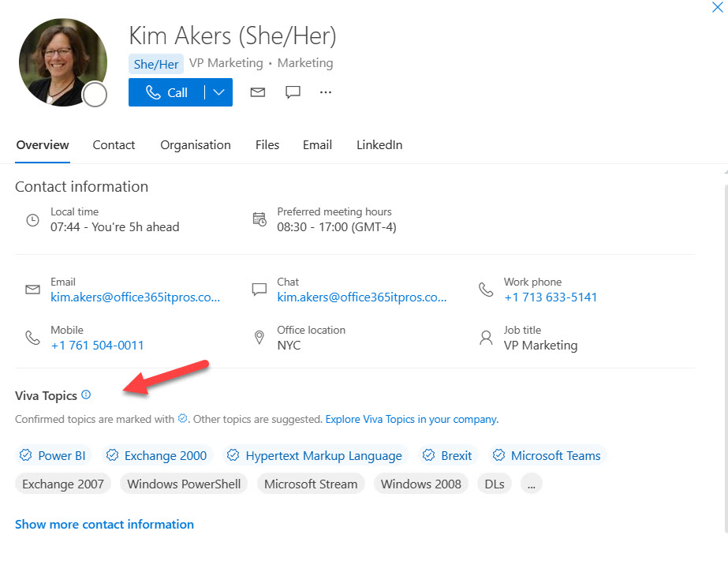This screenshot has height=572, width=728.
Task: Click the Microsoft Teams confirmed badge icon
Action: point(498,455)
